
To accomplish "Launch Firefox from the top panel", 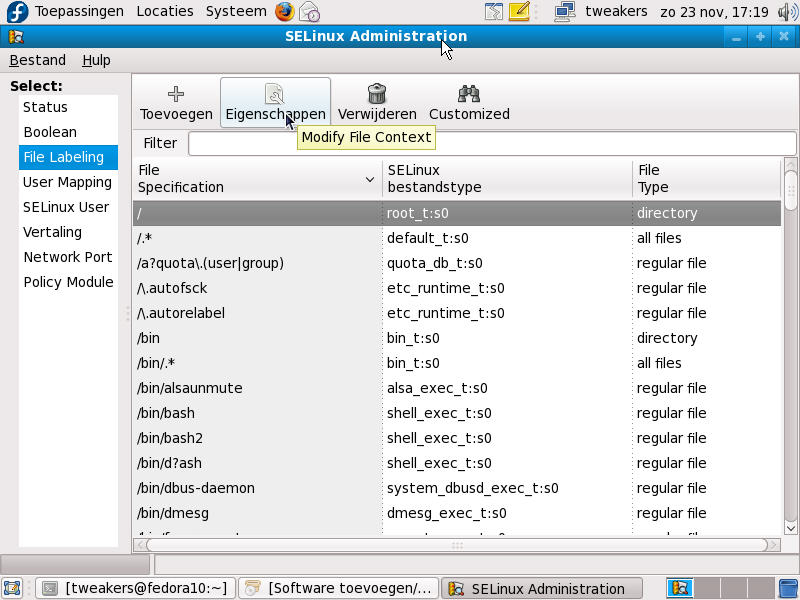I will pos(285,11).
